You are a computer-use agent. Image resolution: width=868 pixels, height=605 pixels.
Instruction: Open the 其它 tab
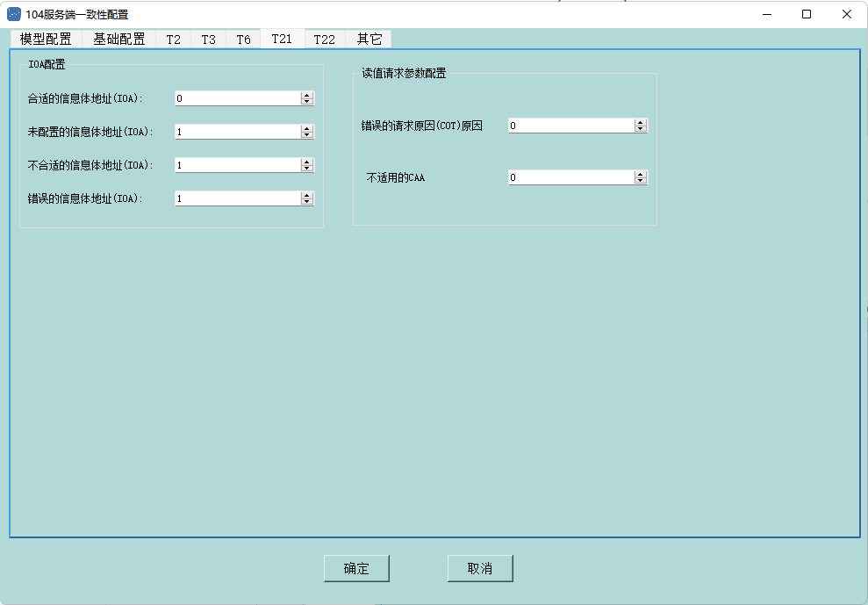tap(369, 40)
